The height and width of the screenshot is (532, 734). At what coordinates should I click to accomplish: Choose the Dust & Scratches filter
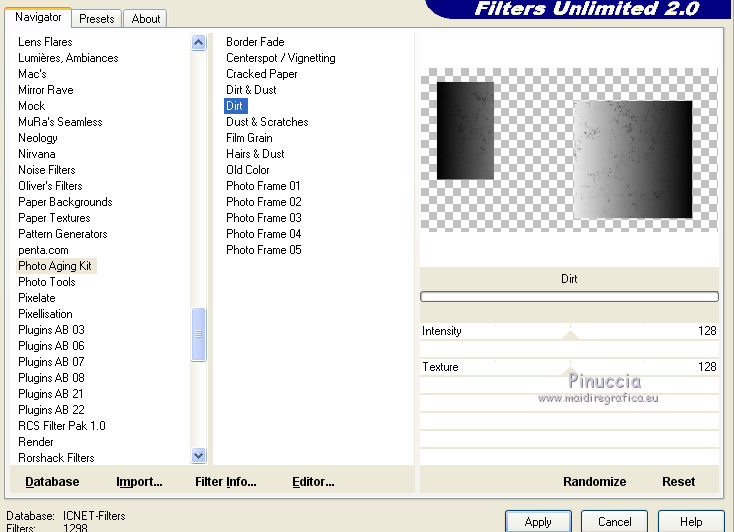point(267,122)
